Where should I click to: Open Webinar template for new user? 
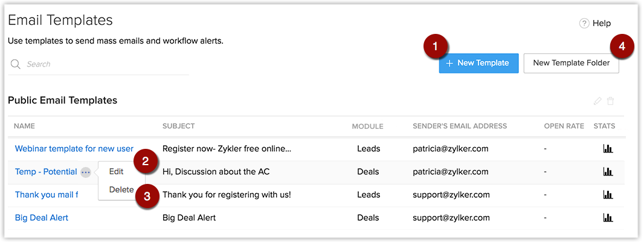[x=74, y=149]
